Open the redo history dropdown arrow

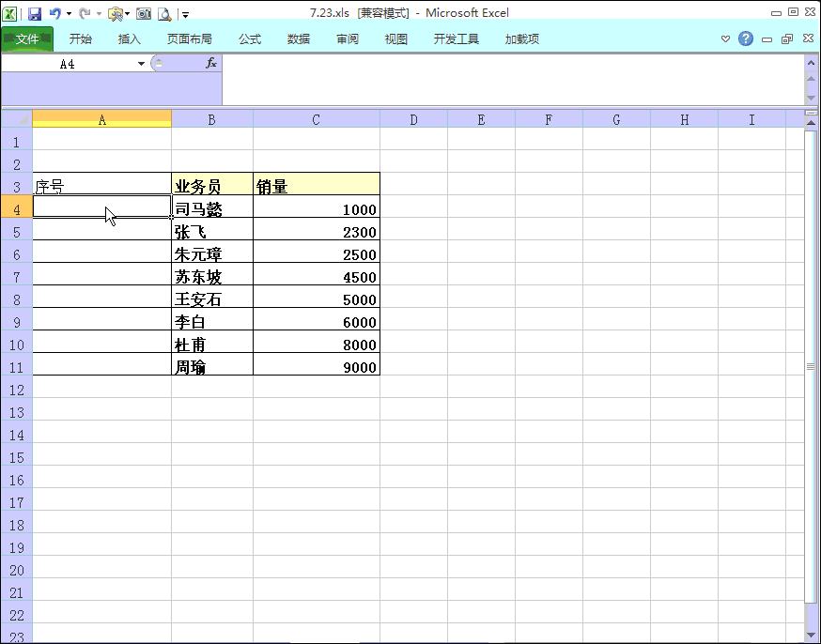pyautogui.click(x=99, y=14)
